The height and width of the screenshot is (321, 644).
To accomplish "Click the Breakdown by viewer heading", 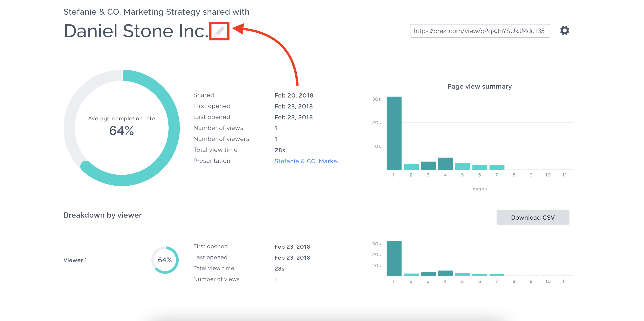I will (103, 215).
